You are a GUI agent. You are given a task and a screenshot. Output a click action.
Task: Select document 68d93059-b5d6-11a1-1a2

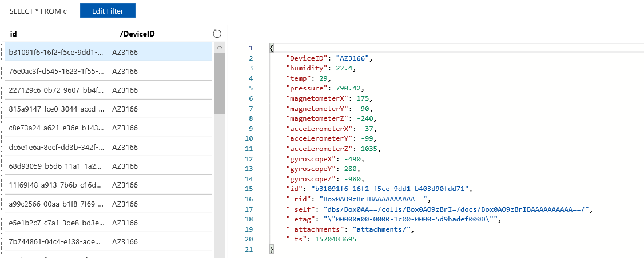pyautogui.click(x=109, y=166)
